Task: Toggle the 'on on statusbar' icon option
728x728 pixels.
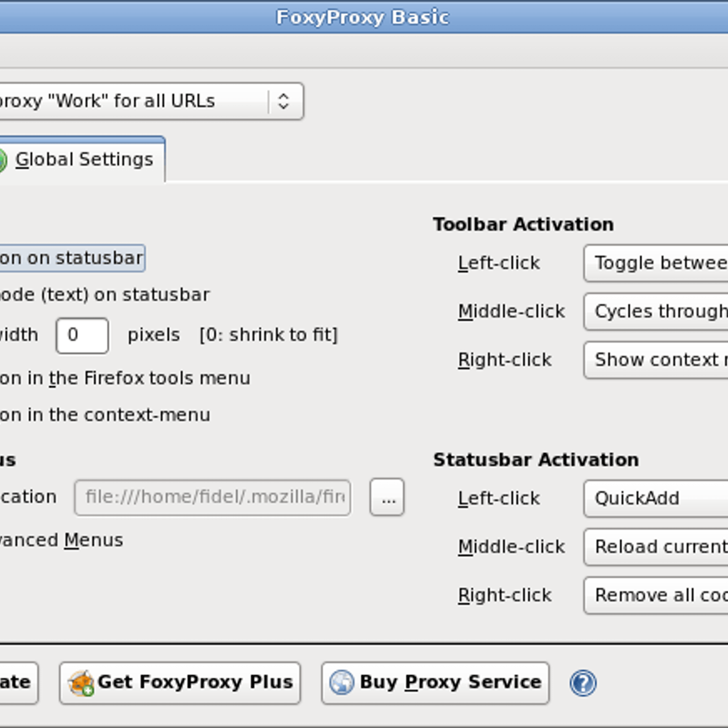Action: 72,258
